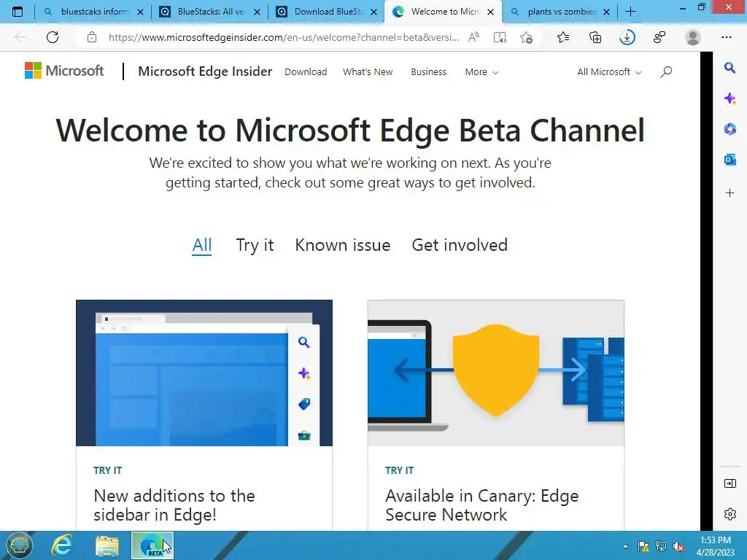The image size is (747, 560).
Task: Open Microsoft Edge Insider home link
Action: point(205,71)
